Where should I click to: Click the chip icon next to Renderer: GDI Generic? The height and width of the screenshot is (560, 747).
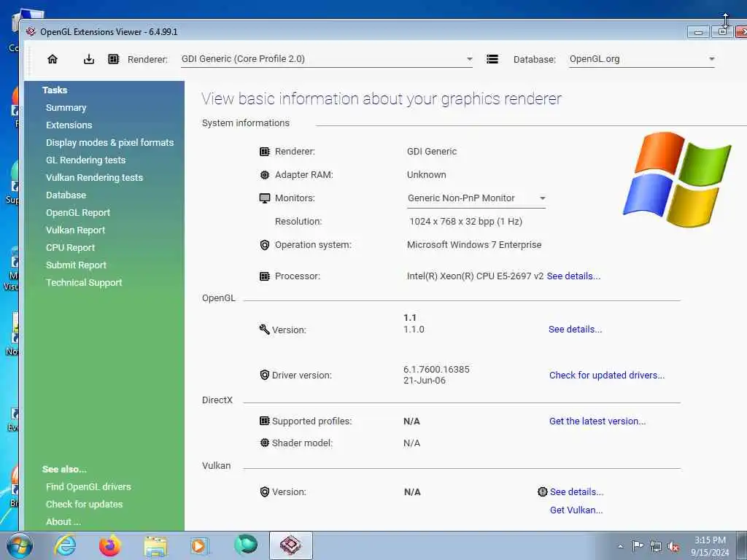(x=264, y=152)
